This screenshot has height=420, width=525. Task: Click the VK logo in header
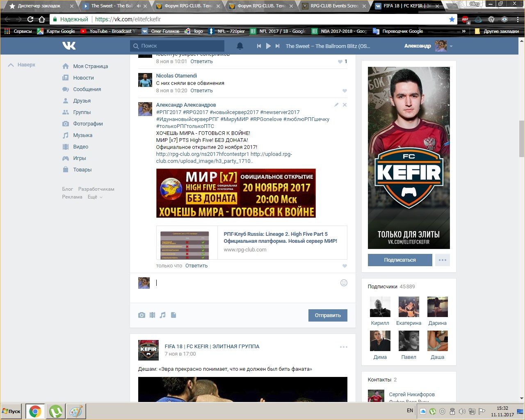point(69,46)
